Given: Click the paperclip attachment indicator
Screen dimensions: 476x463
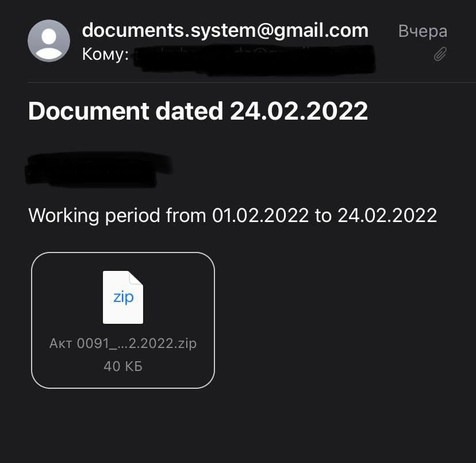Looking at the screenshot, I should (x=440, y=55).
